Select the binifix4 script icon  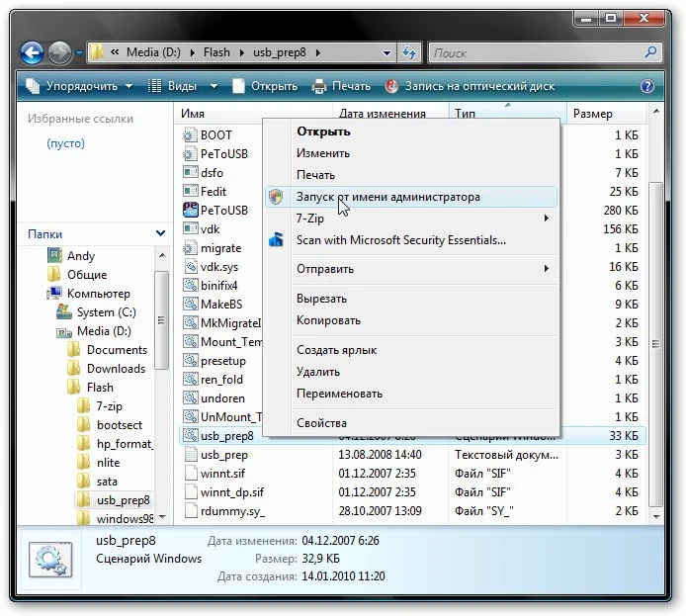191,285
